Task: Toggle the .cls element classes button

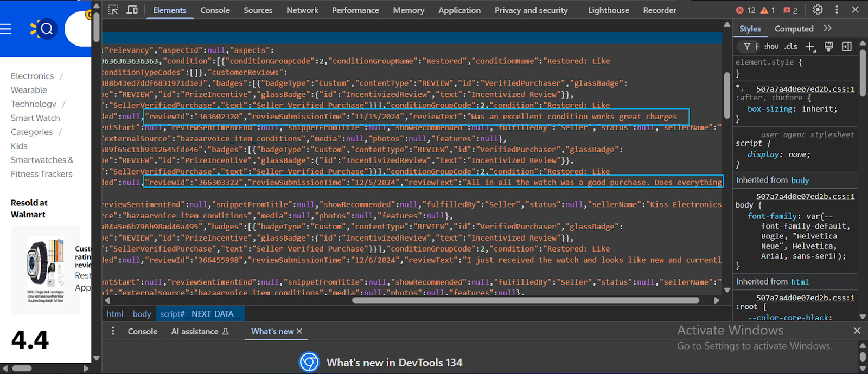Action: click(x=790, y=47)
